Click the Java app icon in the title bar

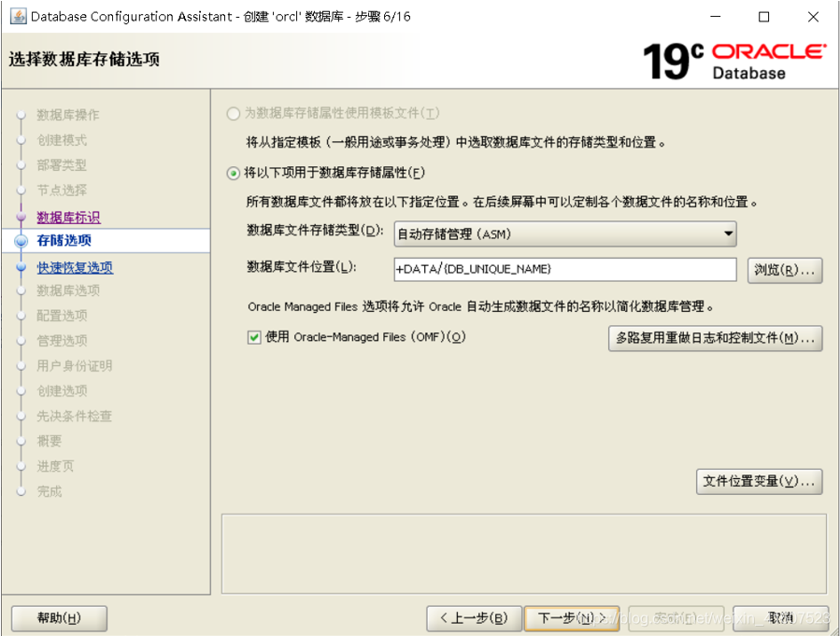[18, 16]
